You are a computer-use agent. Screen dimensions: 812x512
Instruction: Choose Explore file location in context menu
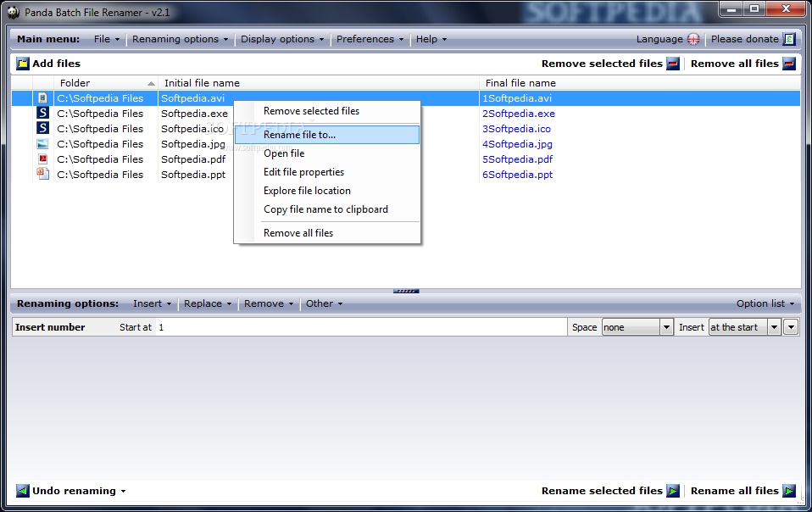click(x=327, y=191)
